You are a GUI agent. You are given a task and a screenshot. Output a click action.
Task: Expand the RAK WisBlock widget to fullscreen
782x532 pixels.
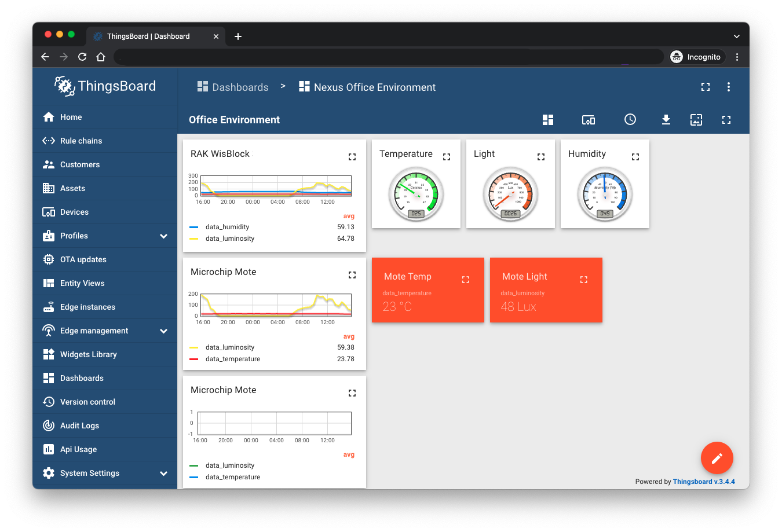pyautogui.click(x=352, y=157)
